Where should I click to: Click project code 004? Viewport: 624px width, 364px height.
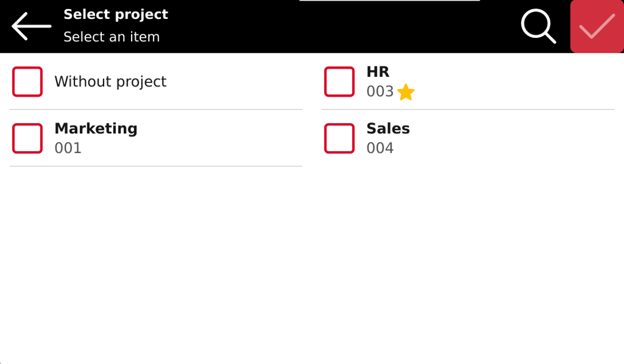(380, 148)
